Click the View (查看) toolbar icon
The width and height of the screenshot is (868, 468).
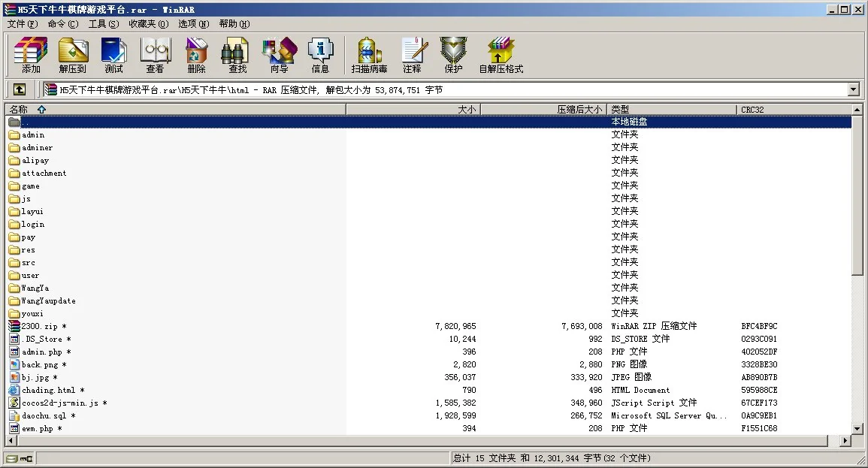[x=155, y=55]
